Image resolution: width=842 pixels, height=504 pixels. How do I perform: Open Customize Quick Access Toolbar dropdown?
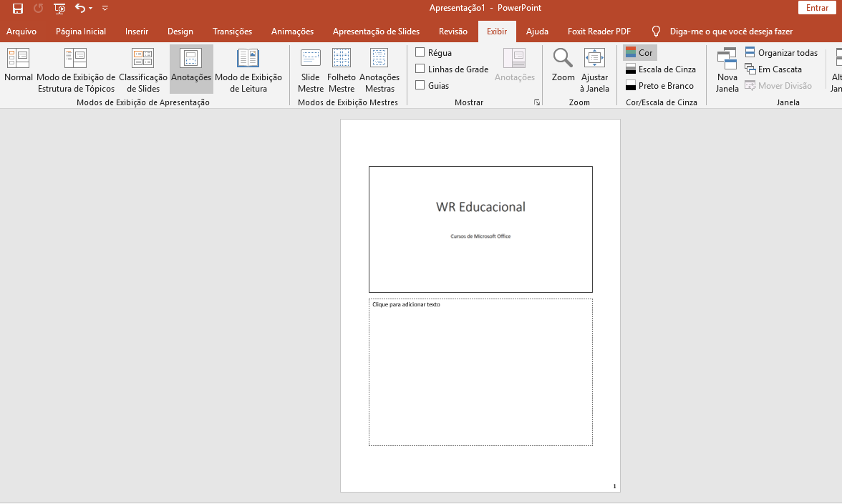tap(105, 9)
